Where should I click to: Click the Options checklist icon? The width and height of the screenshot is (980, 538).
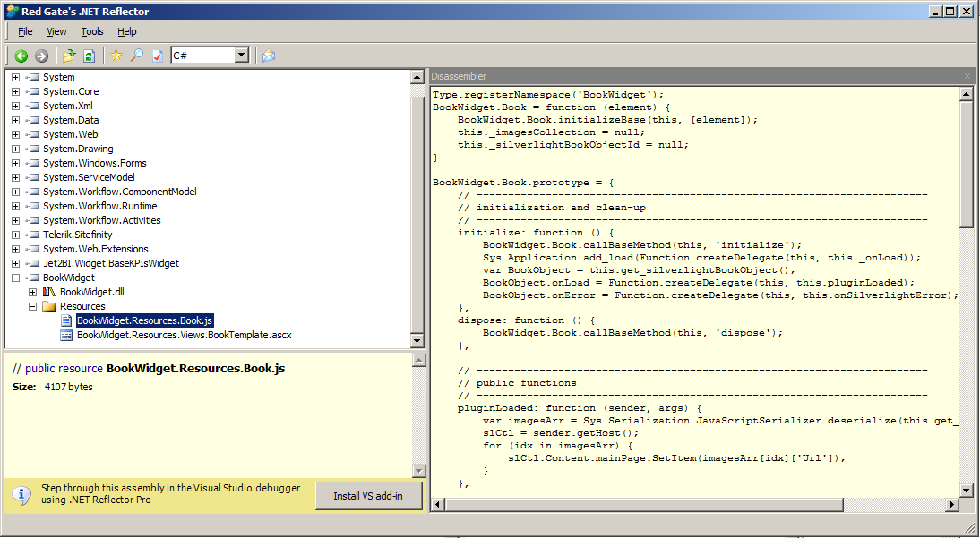158,56
